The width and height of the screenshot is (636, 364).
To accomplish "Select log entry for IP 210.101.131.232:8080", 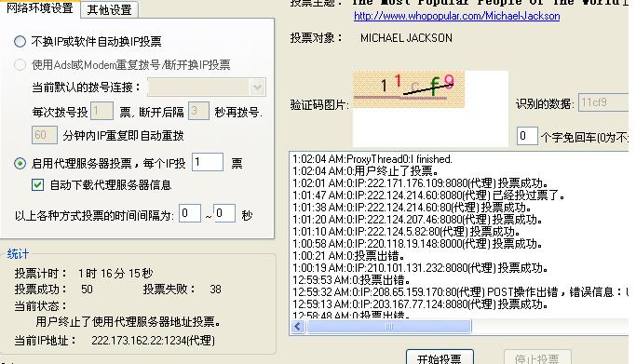I will click(x=420, y=268).
